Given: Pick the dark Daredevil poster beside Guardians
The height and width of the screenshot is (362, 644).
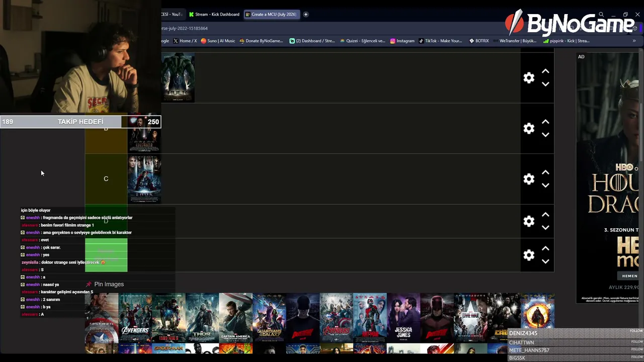Looking at the screenshot, I should (x=303, y=318).
